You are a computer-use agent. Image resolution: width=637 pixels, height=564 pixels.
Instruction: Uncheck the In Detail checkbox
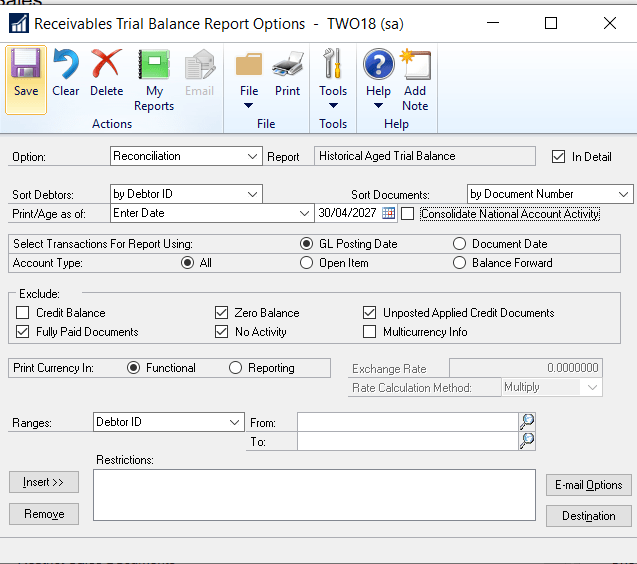pos(559,157)
